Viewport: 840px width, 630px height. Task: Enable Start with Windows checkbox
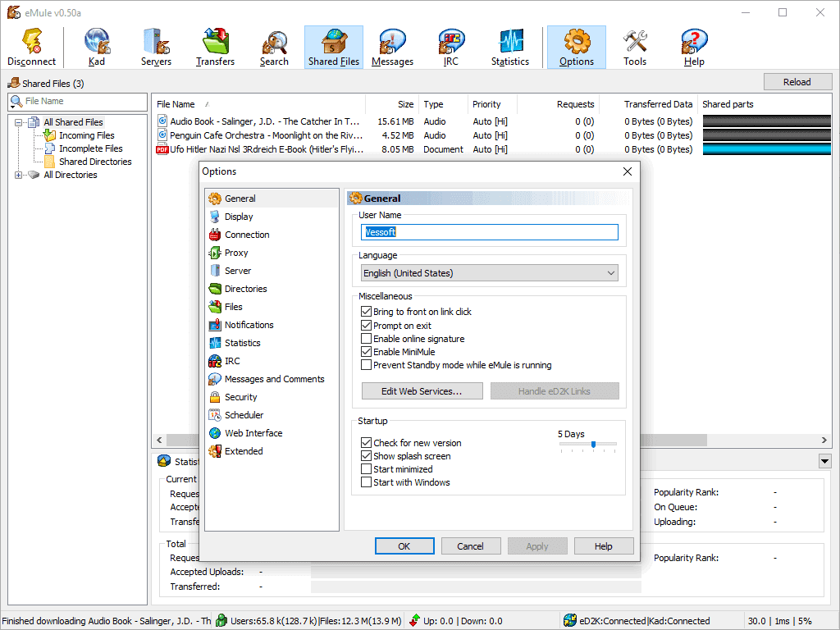coord(367,482)
